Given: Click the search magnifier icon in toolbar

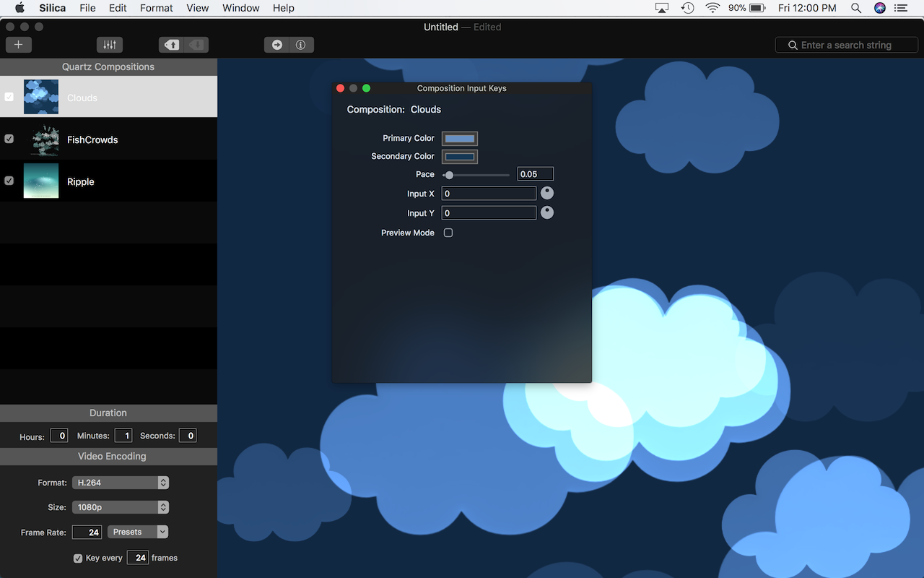Looking at the screenshot, I should pos(793,45).
